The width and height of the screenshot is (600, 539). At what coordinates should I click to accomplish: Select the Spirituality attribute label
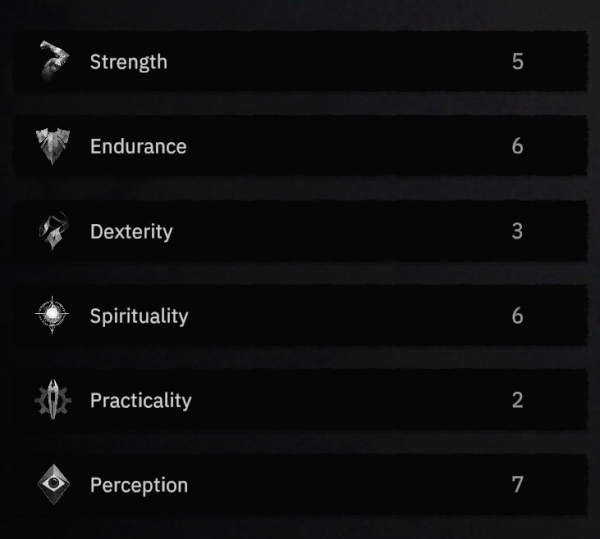pyautogui.click(x=139, y=317)
